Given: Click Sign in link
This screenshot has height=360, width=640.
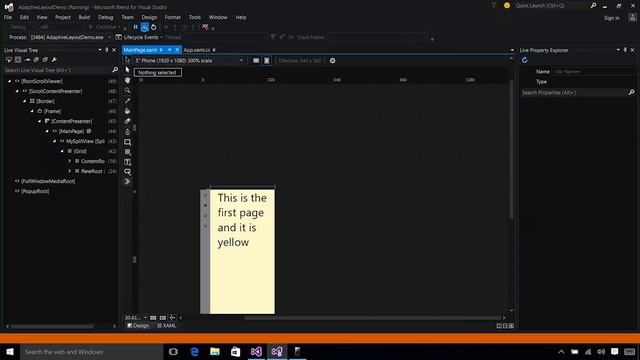Looking at the screenshot, I should (x=611, y=18).
